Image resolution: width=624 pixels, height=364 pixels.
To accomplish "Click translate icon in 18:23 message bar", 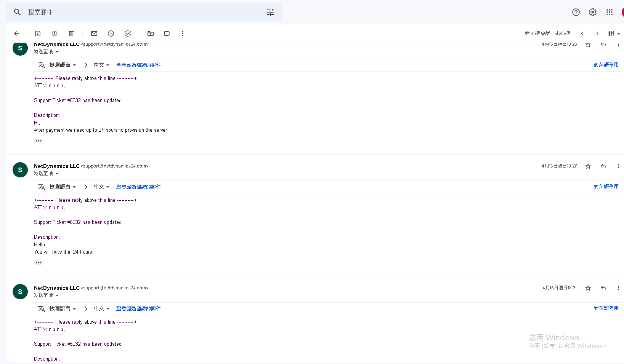I will [x=42, y=65].
